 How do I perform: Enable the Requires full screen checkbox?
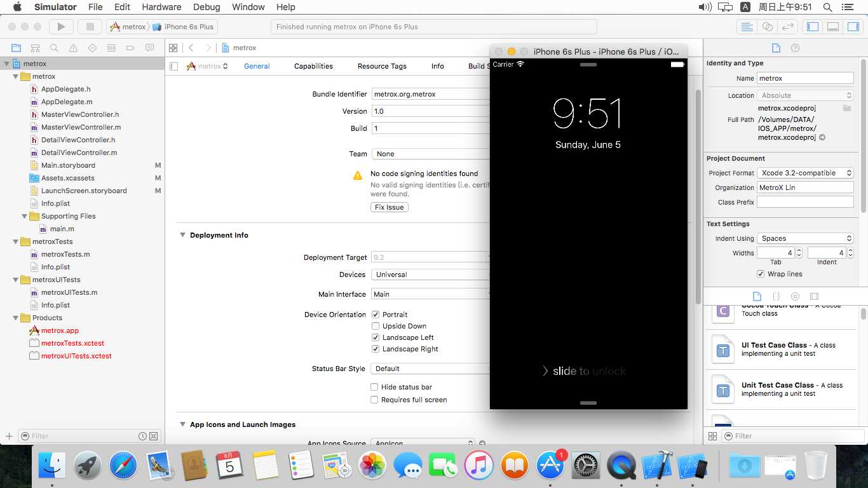[375, 400]
